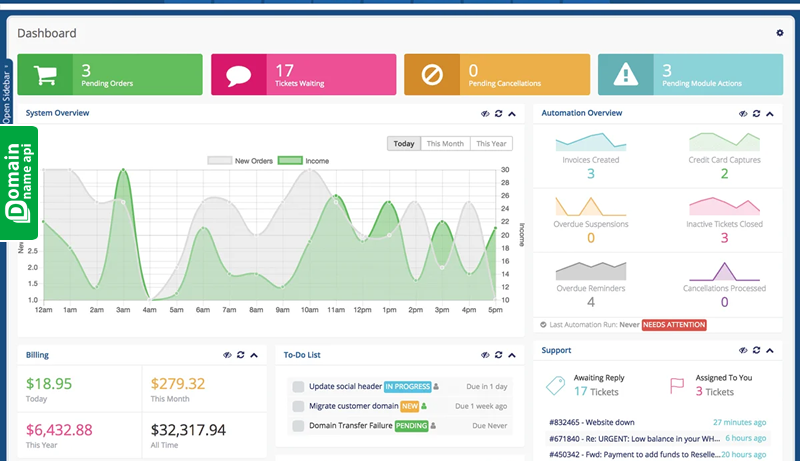
Task: Click the NEEDS ATTENTION badge
Action: pyautogui.click(x=674, y=325)
